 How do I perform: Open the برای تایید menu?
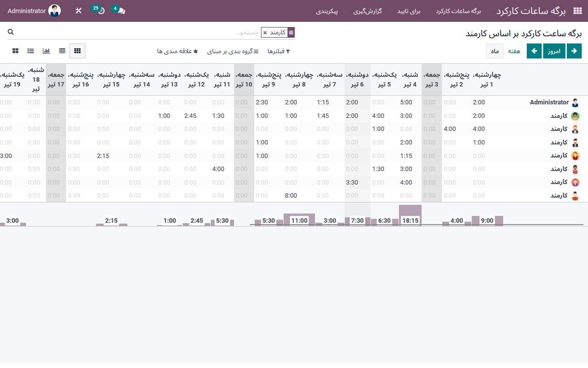[408, 11]
